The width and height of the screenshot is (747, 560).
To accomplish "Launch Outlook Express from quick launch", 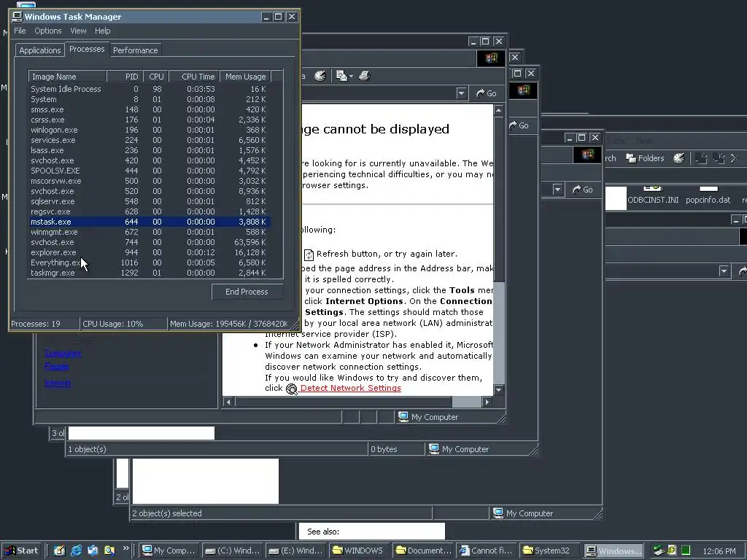I will (x=93, y=551).
